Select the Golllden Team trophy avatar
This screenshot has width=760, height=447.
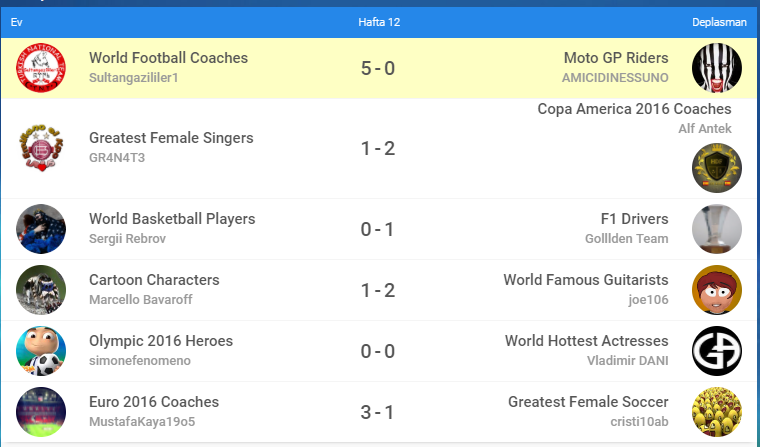716,229
